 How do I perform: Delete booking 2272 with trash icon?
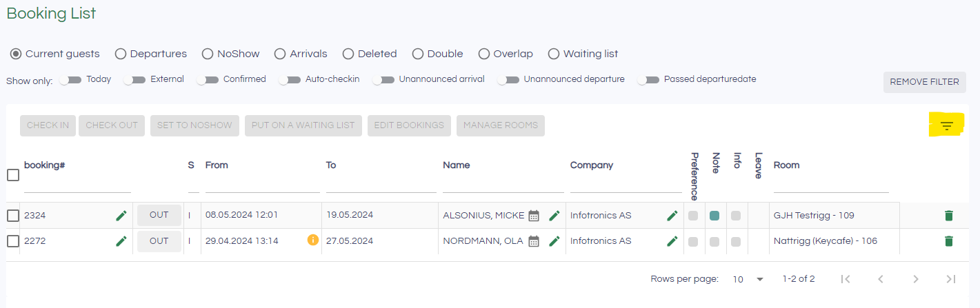[x=949, y=241]
